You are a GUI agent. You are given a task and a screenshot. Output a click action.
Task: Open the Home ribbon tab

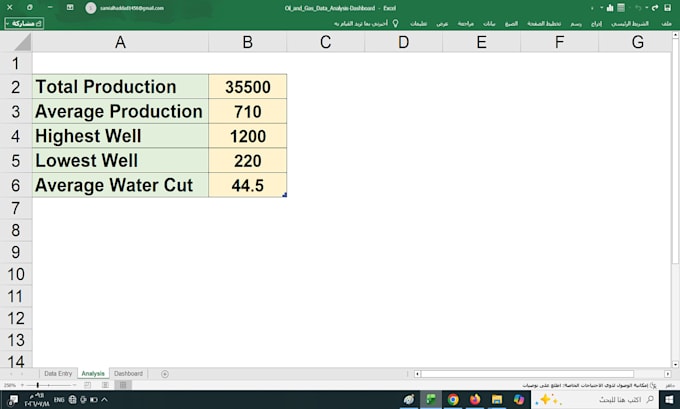coord(630,23)
